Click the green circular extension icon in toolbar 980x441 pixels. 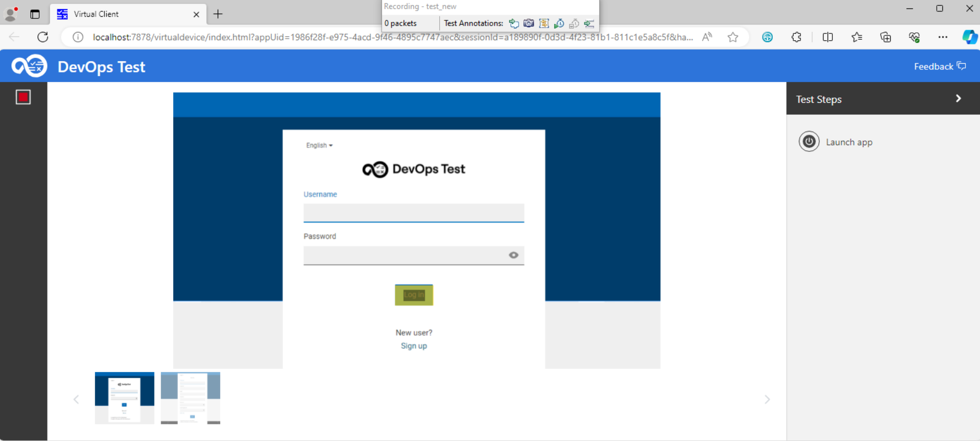point(767,37)
